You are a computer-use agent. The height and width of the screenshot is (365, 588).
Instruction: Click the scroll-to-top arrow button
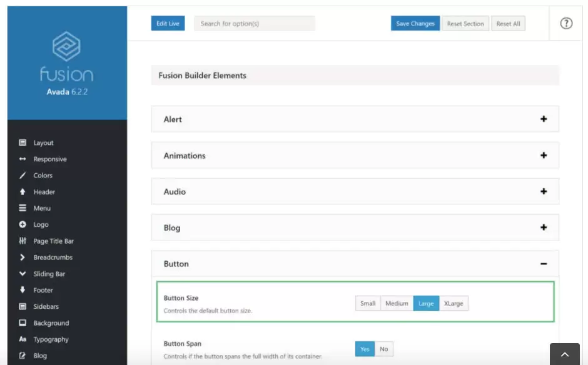(565, 354)
